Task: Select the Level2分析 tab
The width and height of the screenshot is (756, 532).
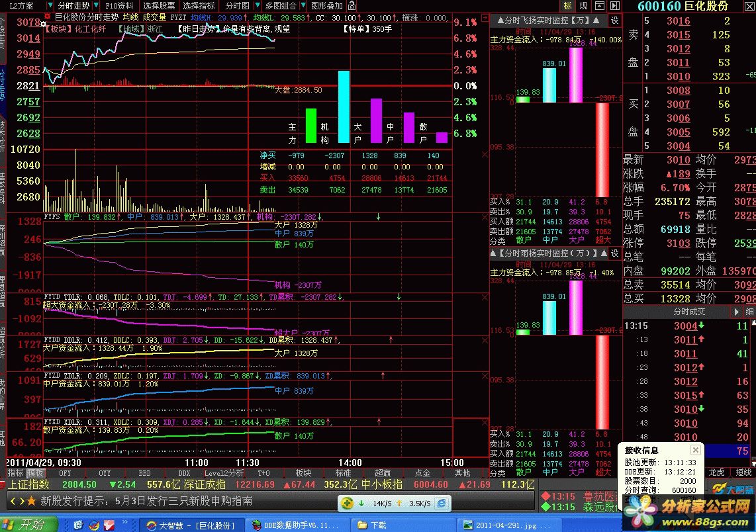Action: [224, 473]
